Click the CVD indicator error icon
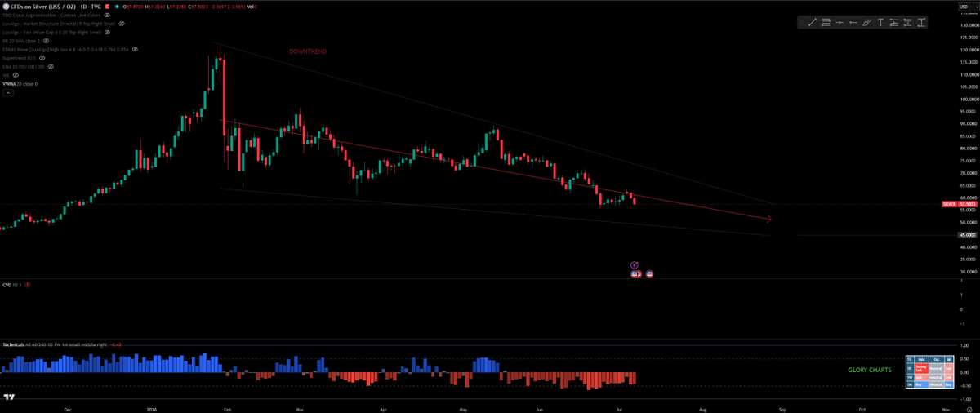Viewport: 980px width, 413px height. (28, 285)
